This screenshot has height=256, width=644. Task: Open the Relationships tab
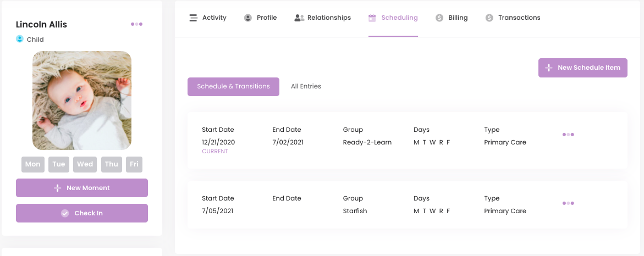tap(323, 18)
